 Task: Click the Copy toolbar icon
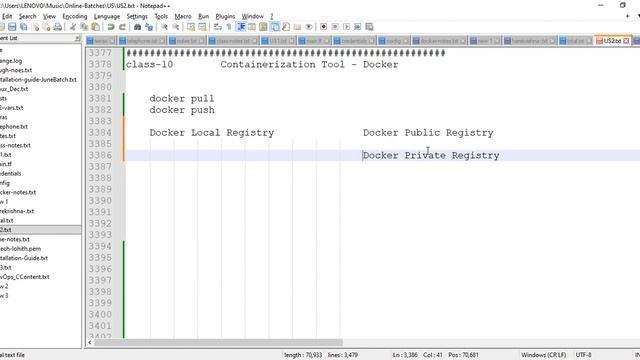coord(84,27)
